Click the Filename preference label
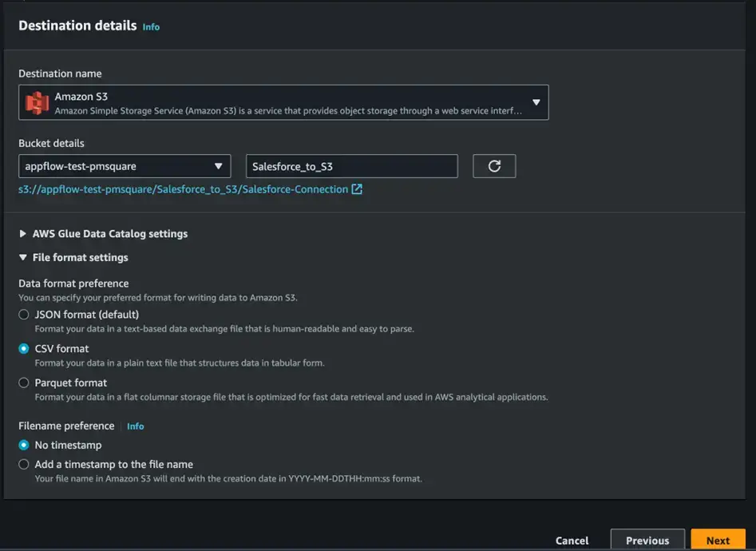 tap(66, 426)
